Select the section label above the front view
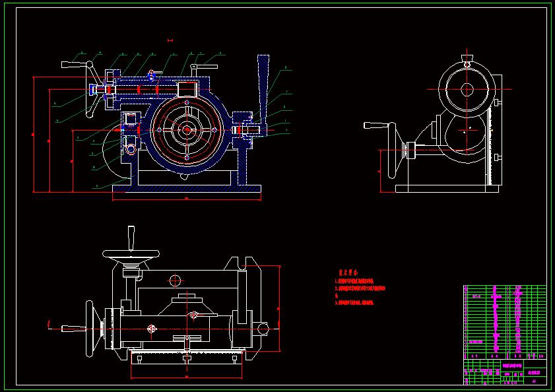 click(170, 40)
